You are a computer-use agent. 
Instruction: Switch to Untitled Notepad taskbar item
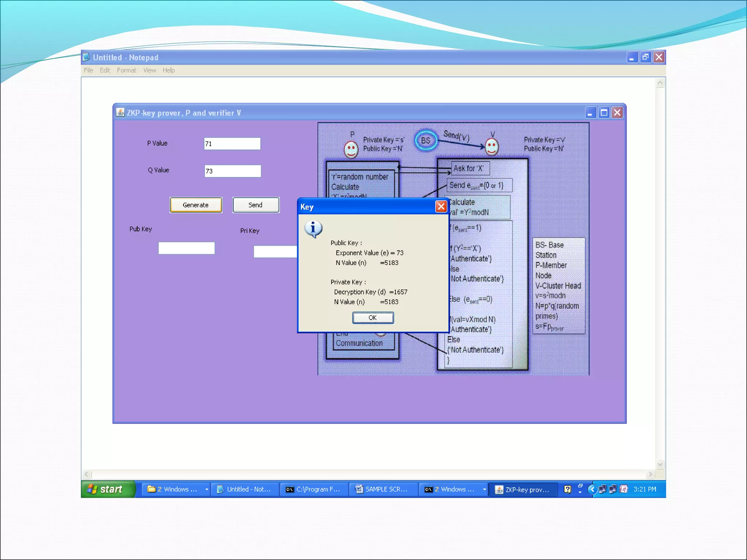click(x=244, y=489)
